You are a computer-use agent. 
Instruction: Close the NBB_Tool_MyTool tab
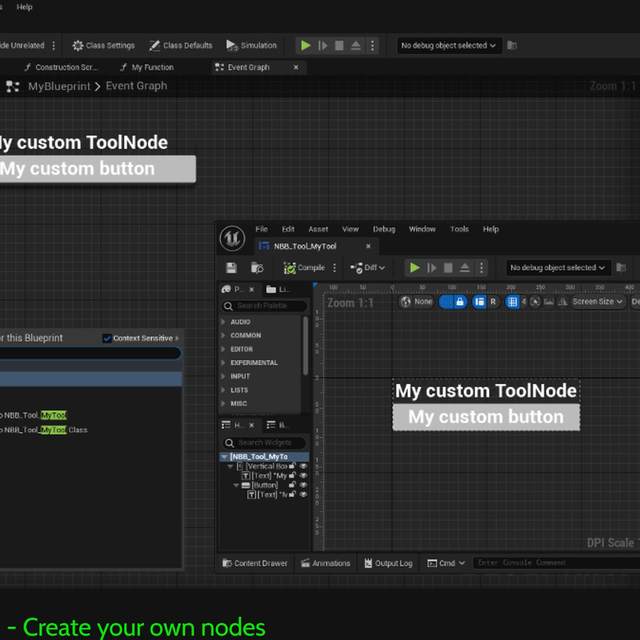(368, 246)
